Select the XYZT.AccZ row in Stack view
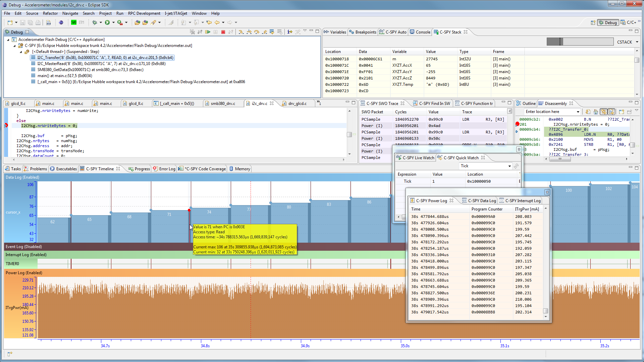Image resolution: width=644 pixels, height=362 pixels. pyautogui.click(x=478, y=78)
